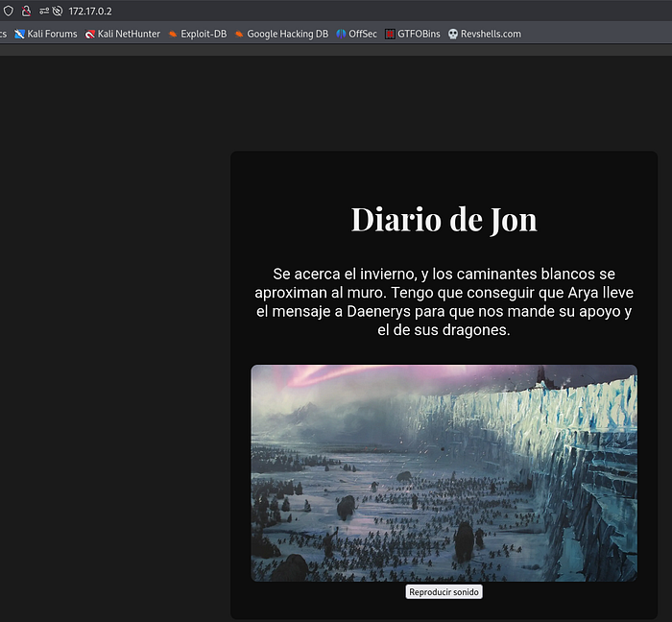
Task: Open the site permissions icon in address bar
Action: pos(44,11)
